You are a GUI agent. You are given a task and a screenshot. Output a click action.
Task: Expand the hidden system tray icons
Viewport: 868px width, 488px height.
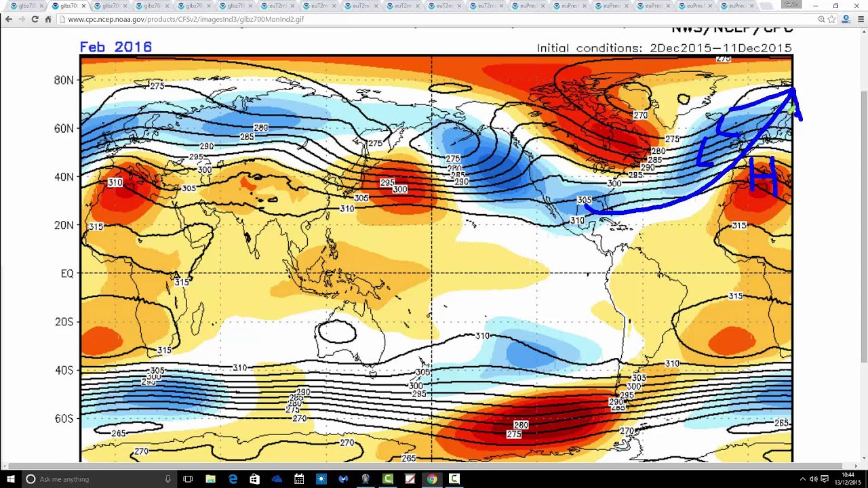click(803, 479)
